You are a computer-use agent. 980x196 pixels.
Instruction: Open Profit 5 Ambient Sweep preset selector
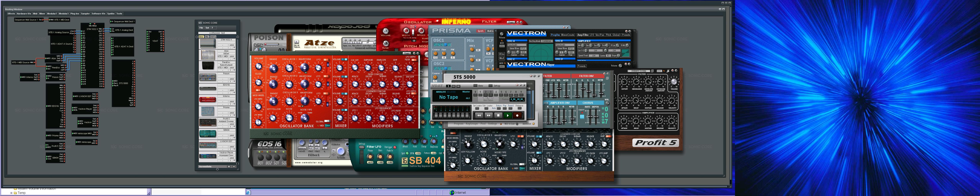click(x=639, y=71)
